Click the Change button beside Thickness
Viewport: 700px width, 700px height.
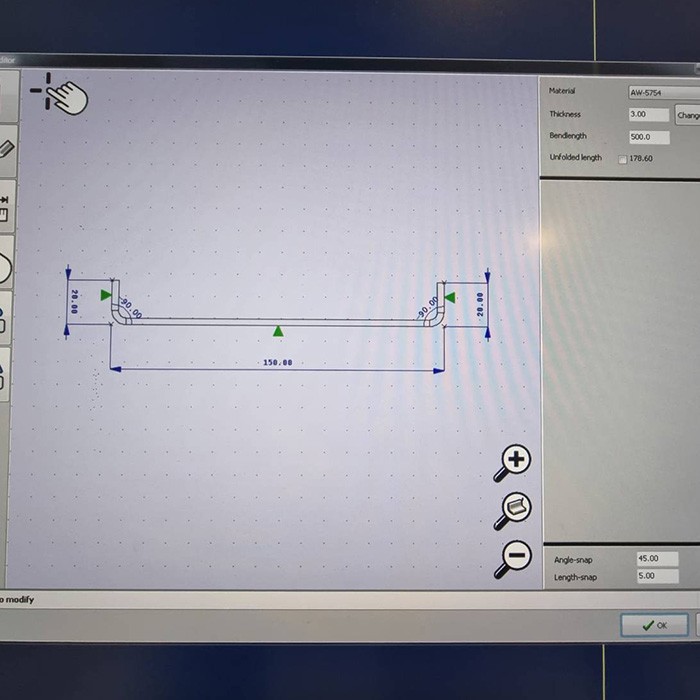coord(688,115)
